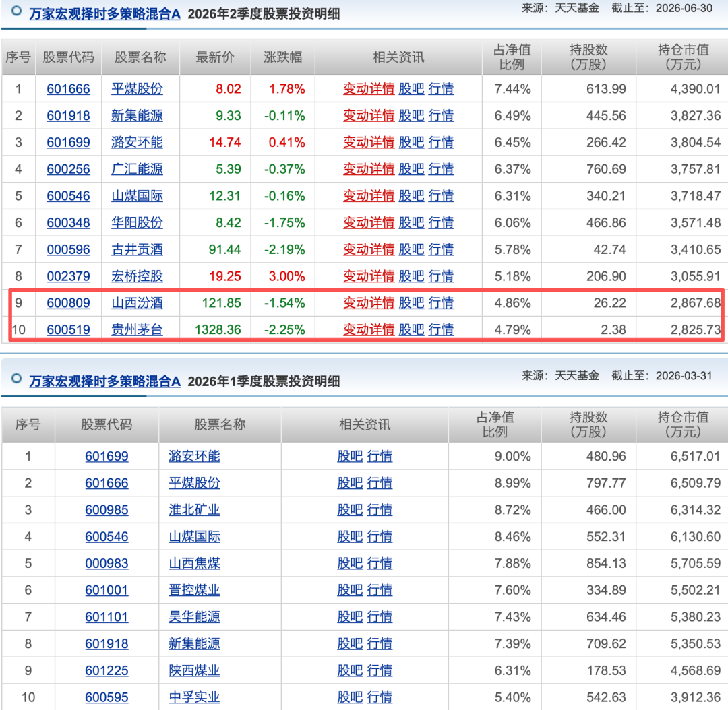Click stock code 601918 in Q2 table
Viewport: 728px width, 710px height.
click(x=68, y=116)
